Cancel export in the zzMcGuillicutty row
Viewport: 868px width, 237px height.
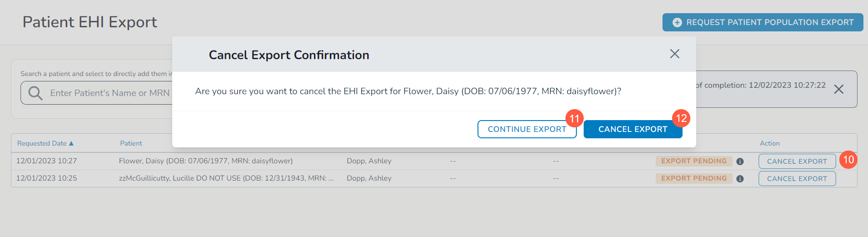tap(796, 179)
